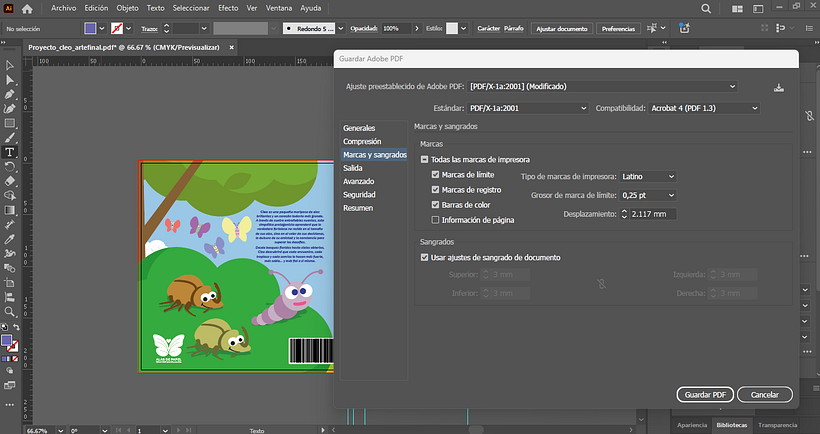
Task: Select the Direct Selection tool
Action: (9, 80)
